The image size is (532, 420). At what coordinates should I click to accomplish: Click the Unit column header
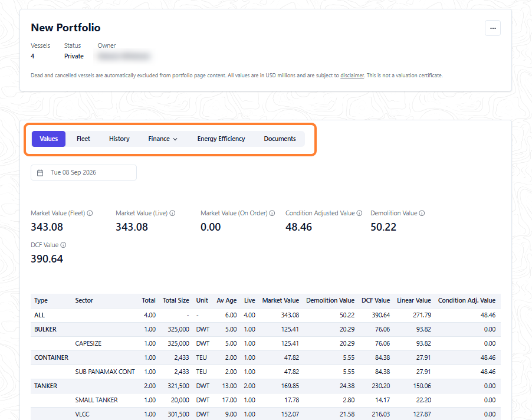point(202,301)
